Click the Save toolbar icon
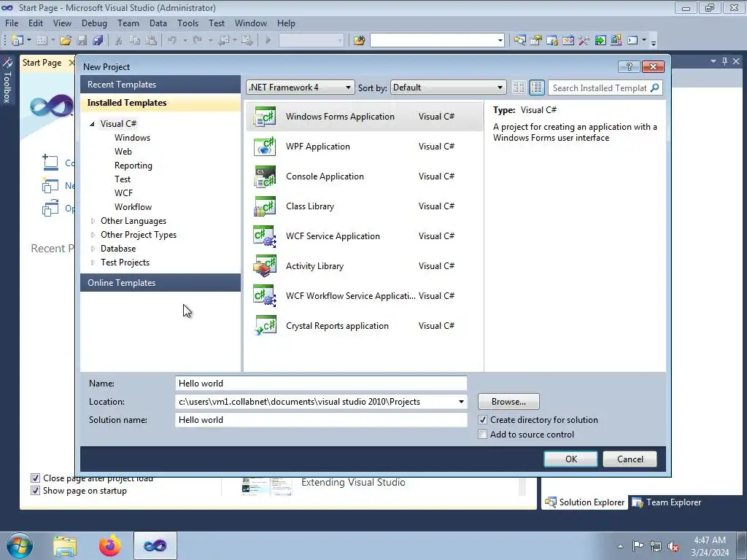Viewport: 747px width, 560px height. [x=82, y=41]
